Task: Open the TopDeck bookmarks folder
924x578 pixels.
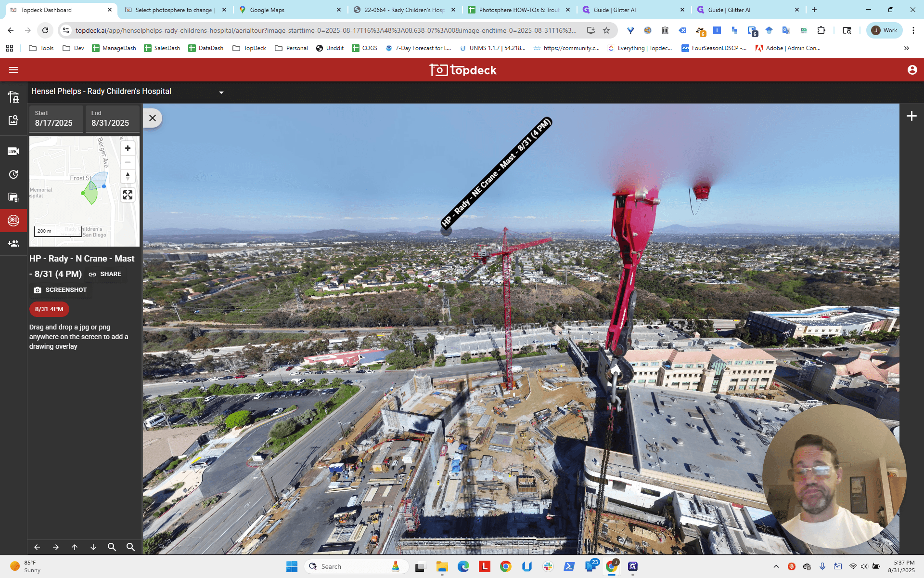Action: coord(249,48)
